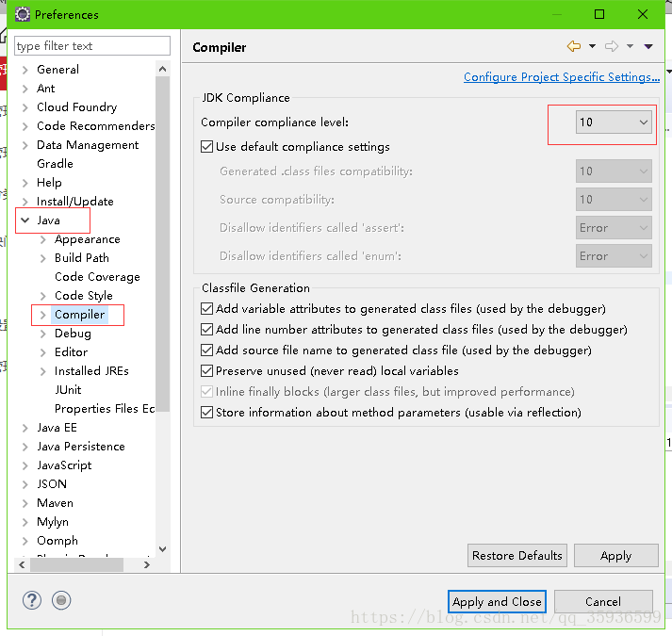Open Compiler compliance level dropdown
The image size is (672, 636).
pyautogui.click(x=614, y=122)
